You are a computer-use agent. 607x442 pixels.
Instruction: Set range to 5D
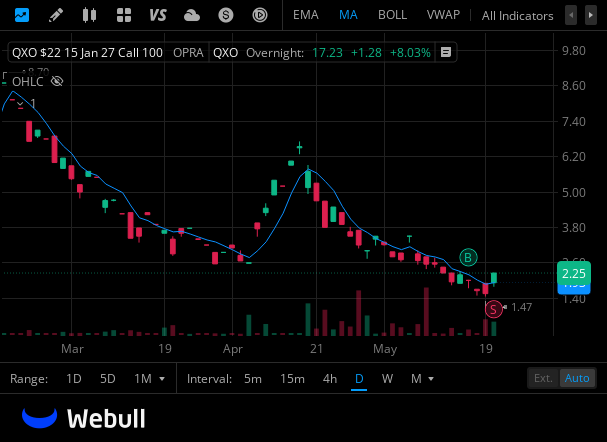[x=108, y=379]
